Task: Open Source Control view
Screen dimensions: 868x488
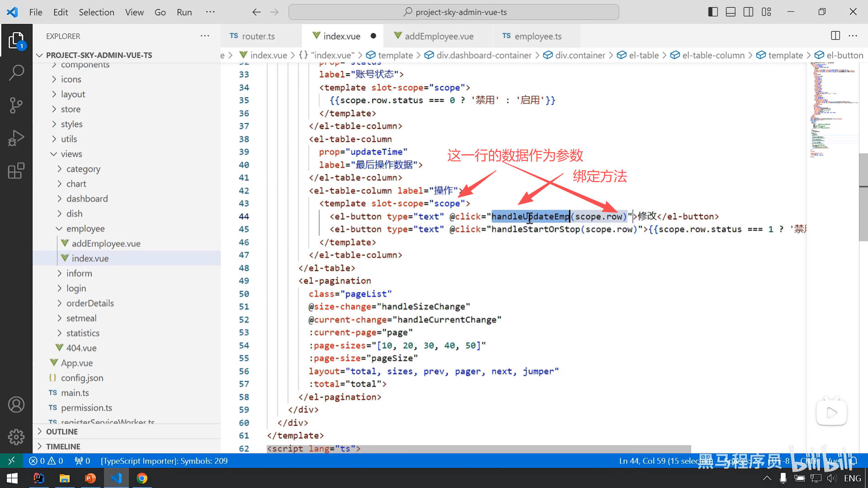Action: click(16, 105)
